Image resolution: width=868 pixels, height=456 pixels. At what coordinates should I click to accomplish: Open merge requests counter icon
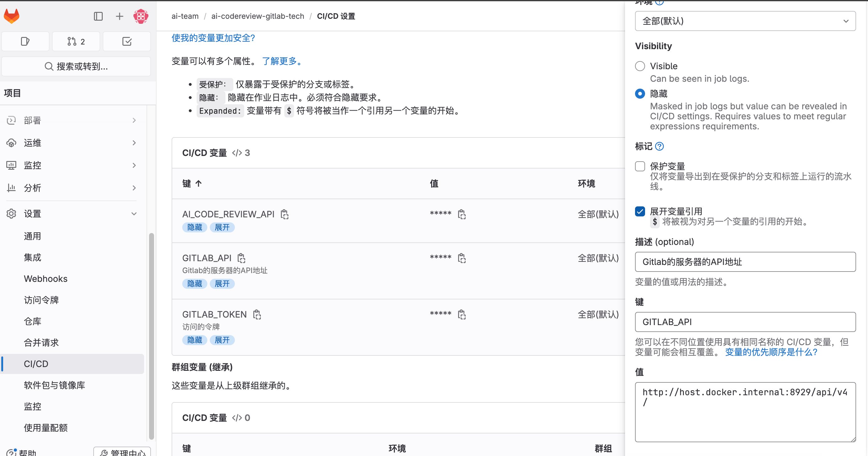coord(76,41)
